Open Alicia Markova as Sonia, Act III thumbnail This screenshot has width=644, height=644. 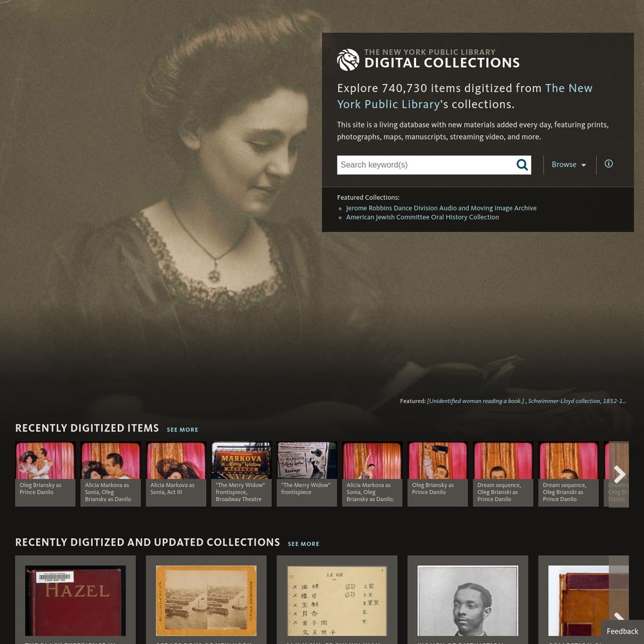click(176, 474)
